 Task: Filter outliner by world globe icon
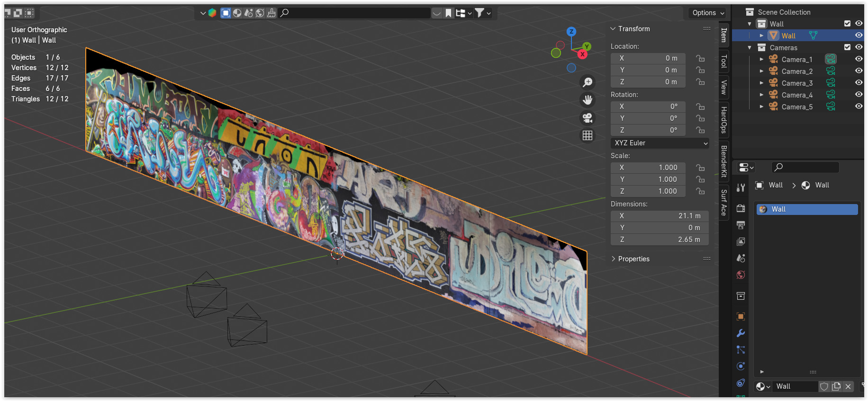click(260, 13)
